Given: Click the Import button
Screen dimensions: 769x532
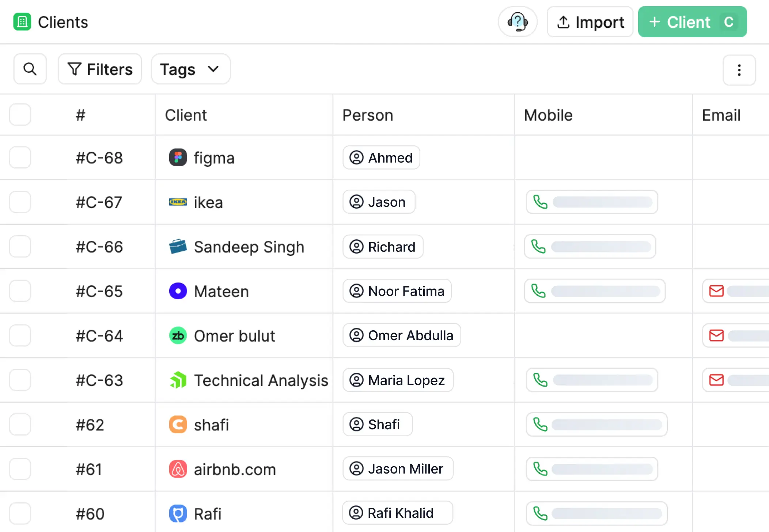Looking at the screenshot, I should click(x=590, y=22).
